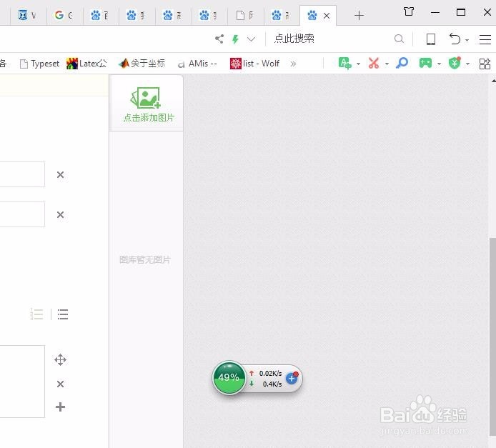Click the green game controller icon

pyautogui.click(x=425, y=63)
